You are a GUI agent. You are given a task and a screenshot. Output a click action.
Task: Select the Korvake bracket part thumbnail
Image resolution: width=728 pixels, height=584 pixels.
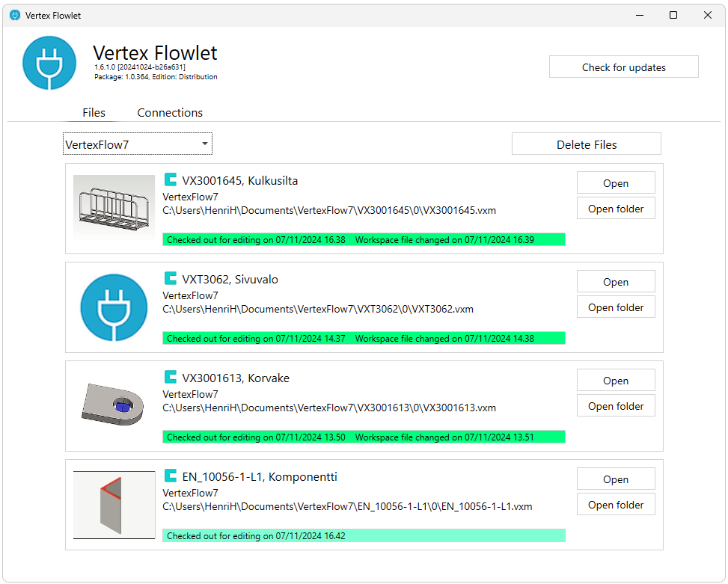click(x=114, y=405)
